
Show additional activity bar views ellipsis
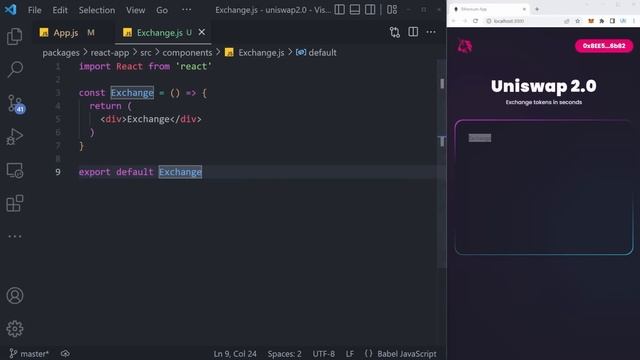point(15,236)
